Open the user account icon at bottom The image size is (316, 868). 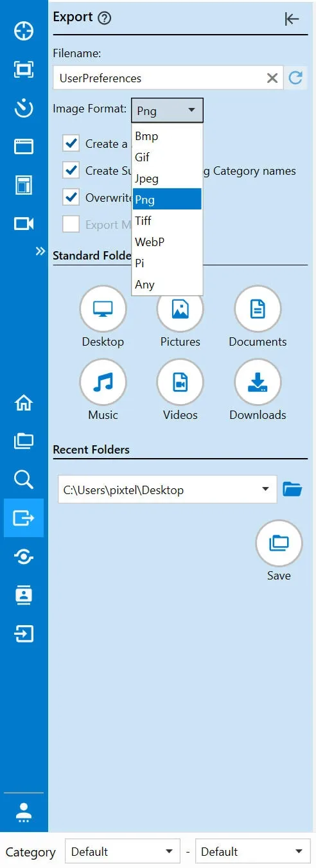[24, 813]
